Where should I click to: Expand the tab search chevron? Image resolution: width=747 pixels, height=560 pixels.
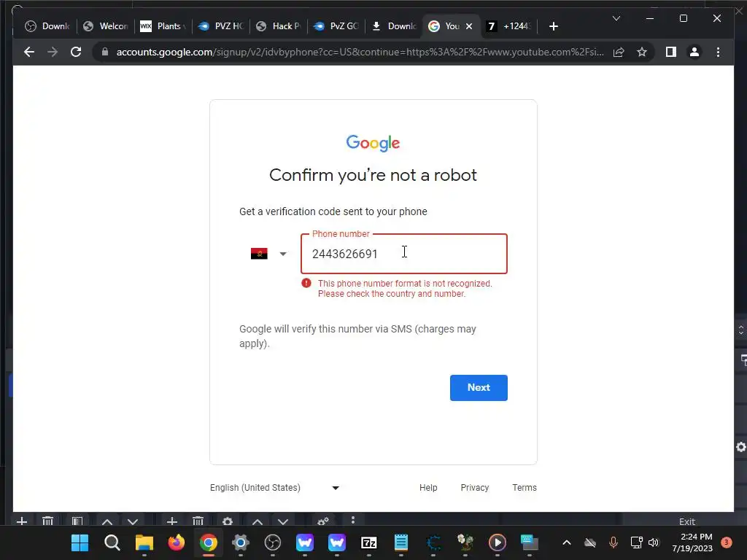616,18
